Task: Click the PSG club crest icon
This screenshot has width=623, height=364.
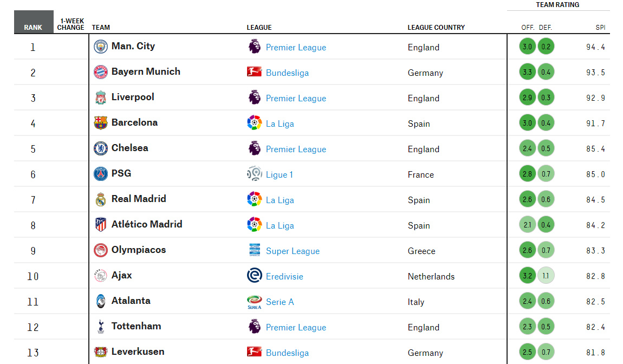Action: click(x=101, y=174)
